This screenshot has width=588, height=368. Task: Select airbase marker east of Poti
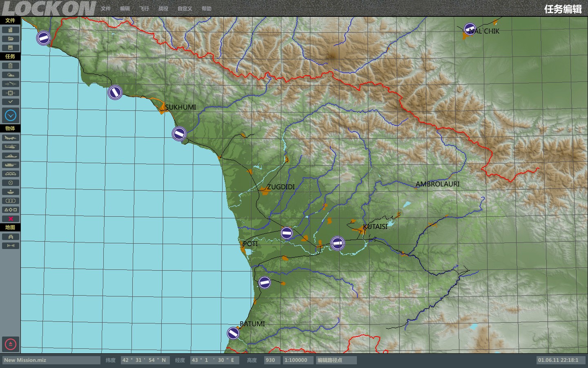287,233
